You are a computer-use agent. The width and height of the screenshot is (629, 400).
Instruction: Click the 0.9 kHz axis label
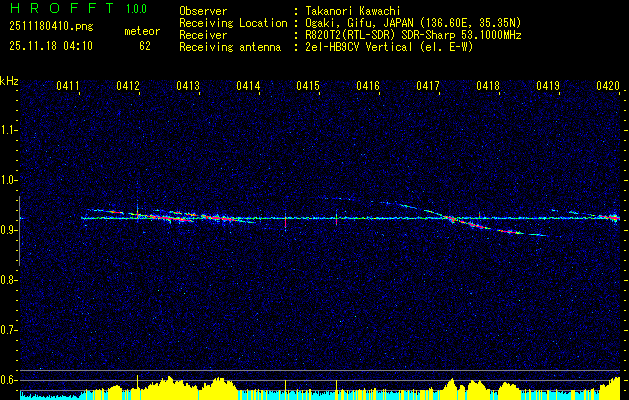click(7, 230)
